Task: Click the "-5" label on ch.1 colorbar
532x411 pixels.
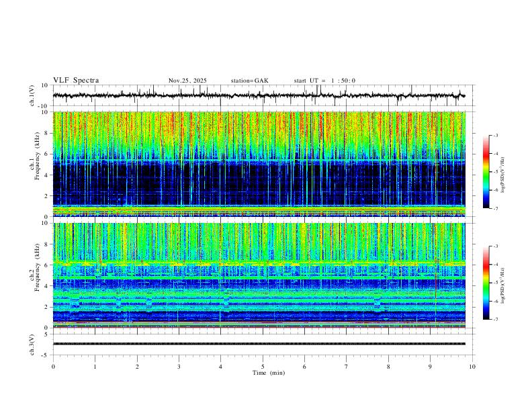Action: tap(496, 172)
